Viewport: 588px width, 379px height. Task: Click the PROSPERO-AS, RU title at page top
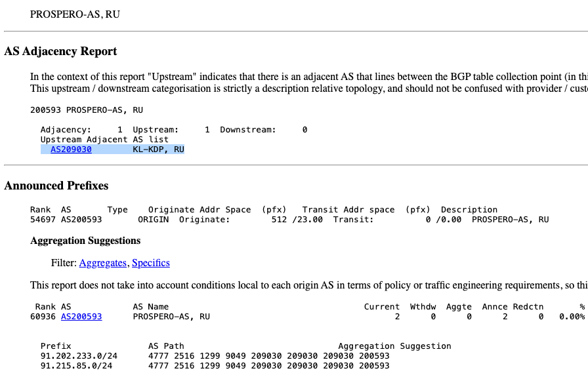point(75,14)
